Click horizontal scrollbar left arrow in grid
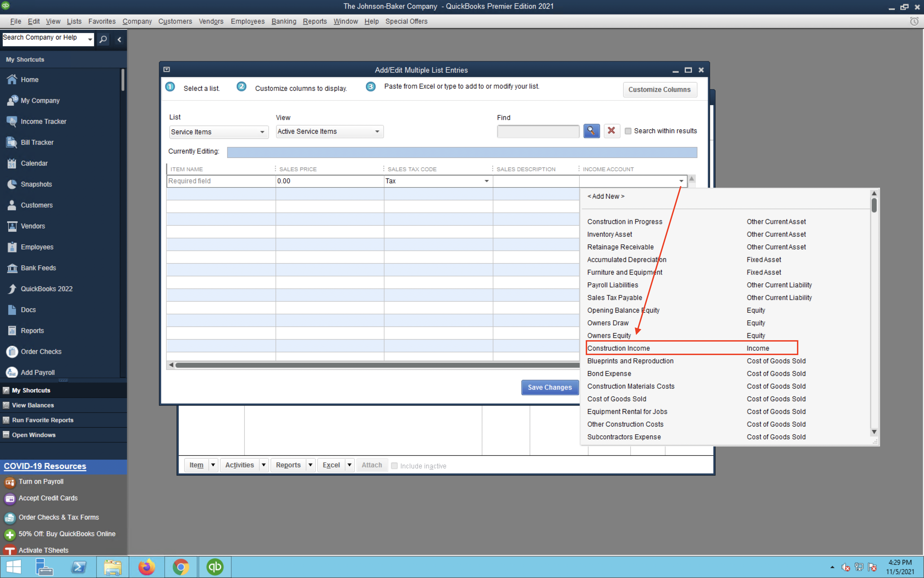924x578 pixels. pyautogui.click(x=171, y=365)
